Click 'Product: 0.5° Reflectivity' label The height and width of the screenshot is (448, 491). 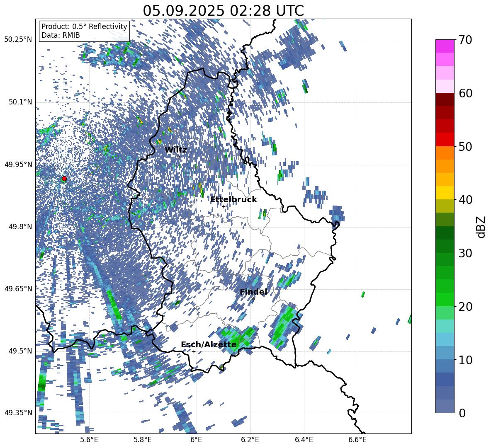[x=84, y=27]
